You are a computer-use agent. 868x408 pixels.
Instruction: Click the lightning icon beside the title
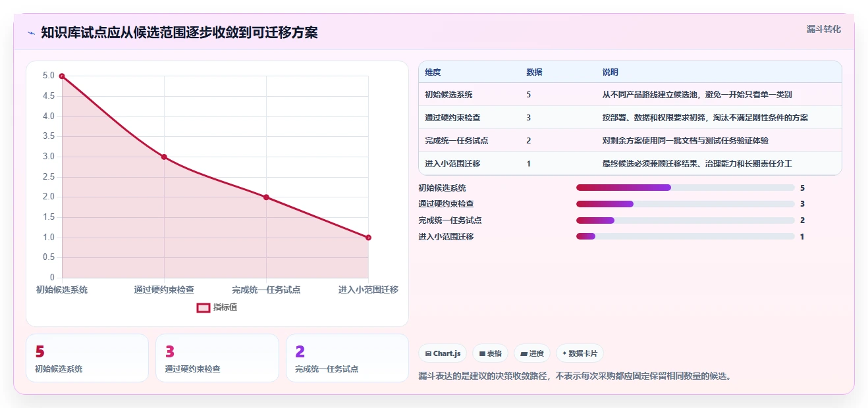[x=31, y=32]
